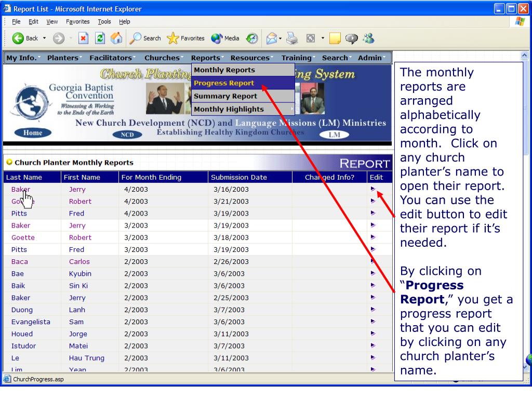
Task: Click edit arrow for Goette 3/2003 row
Action: (373, 237)
